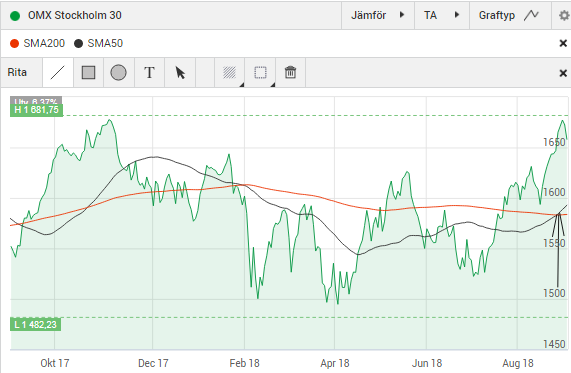The height and width of the screenshot is (373, 571).
Task: Open the Graftyp chart type menu
Action: pyautogui.click(x=510, y=15)
